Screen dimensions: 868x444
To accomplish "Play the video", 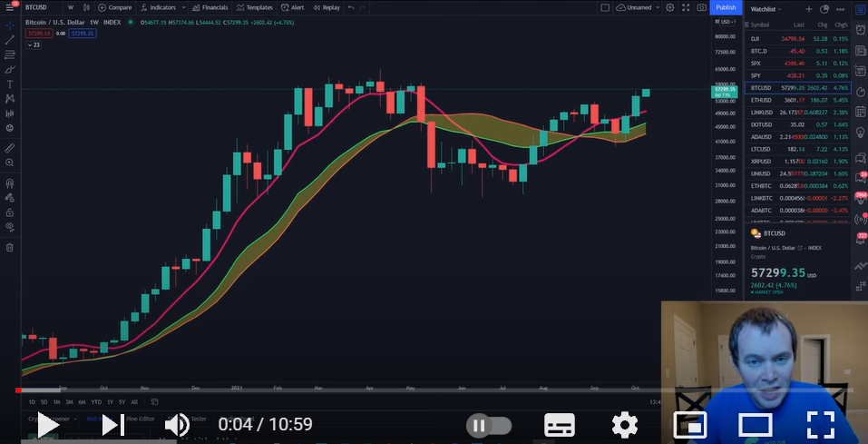I will [x=47, y=425].
